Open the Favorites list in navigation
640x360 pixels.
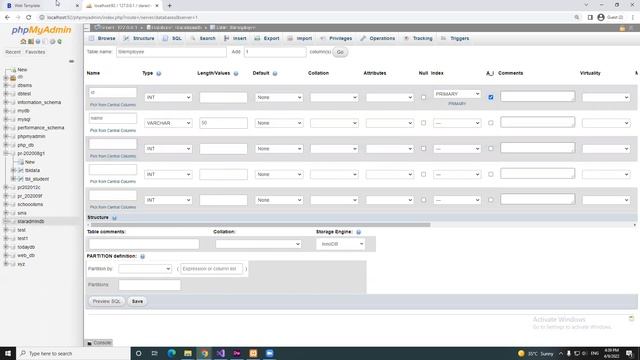click(x=35, y=52)
